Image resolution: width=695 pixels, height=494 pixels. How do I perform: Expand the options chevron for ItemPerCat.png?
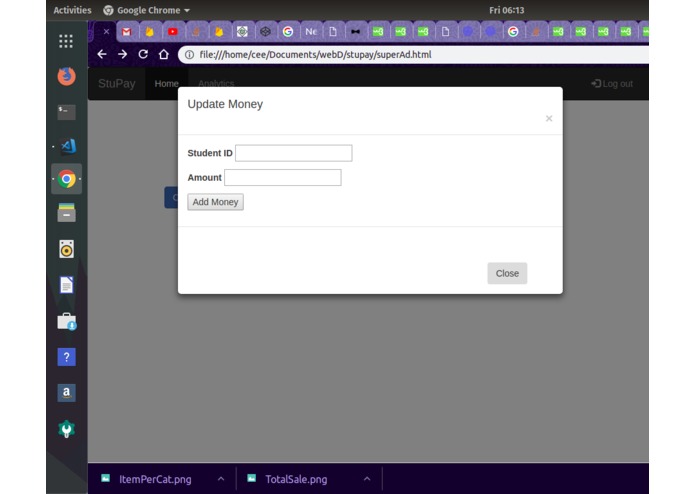221,479
